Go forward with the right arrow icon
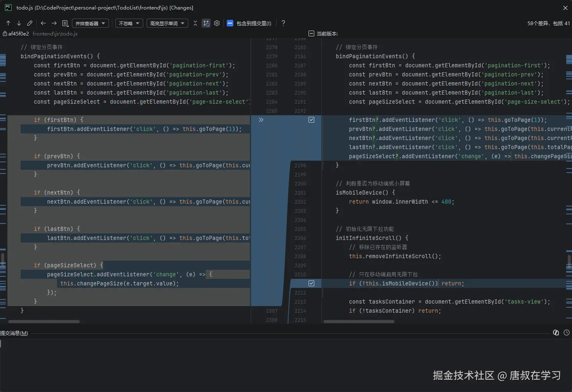The image size is (572, 392). pyautogui.click(x=54, y=23)
